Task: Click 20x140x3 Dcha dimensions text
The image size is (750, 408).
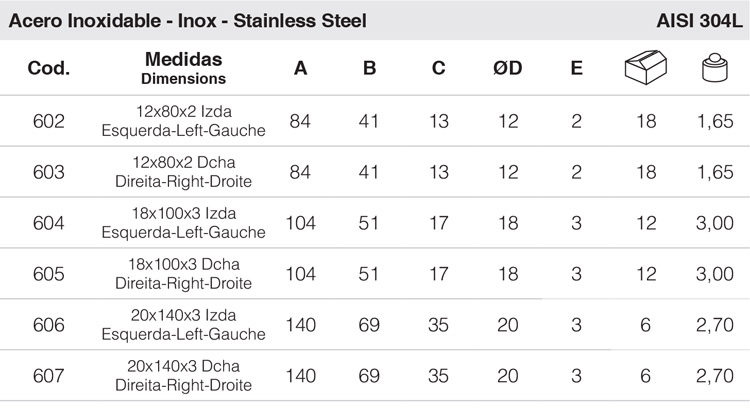Action: [x=184, y=366]
